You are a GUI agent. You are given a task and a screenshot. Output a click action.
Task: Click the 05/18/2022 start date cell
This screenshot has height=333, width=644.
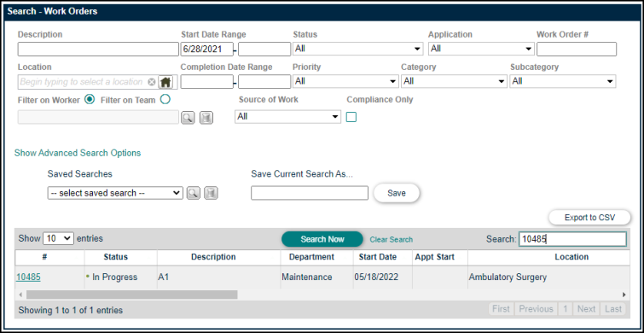(383, 277)
